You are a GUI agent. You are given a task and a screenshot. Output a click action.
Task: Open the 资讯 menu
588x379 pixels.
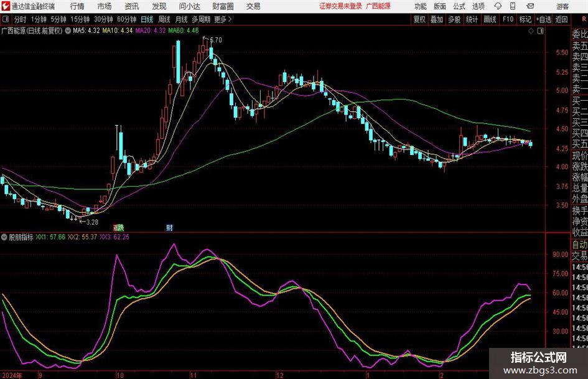(x=132, y=6)
